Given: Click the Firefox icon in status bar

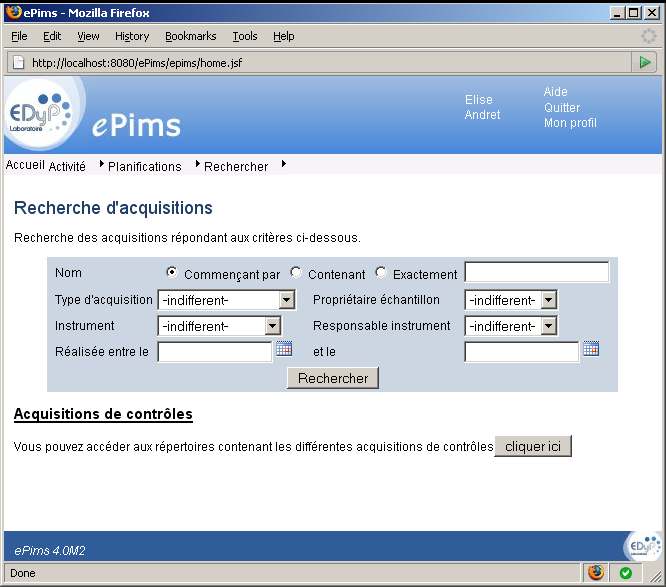Looking at the screenshot, I should [596, 573].
